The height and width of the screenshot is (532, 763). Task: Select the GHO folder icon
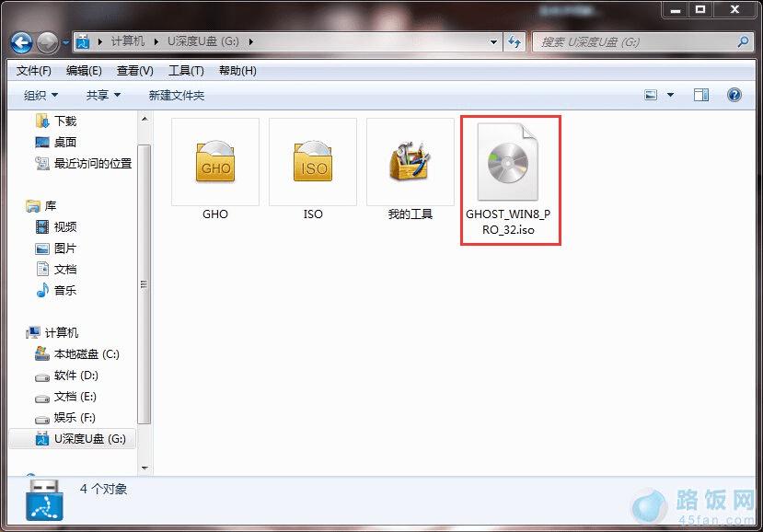(215, 162)
